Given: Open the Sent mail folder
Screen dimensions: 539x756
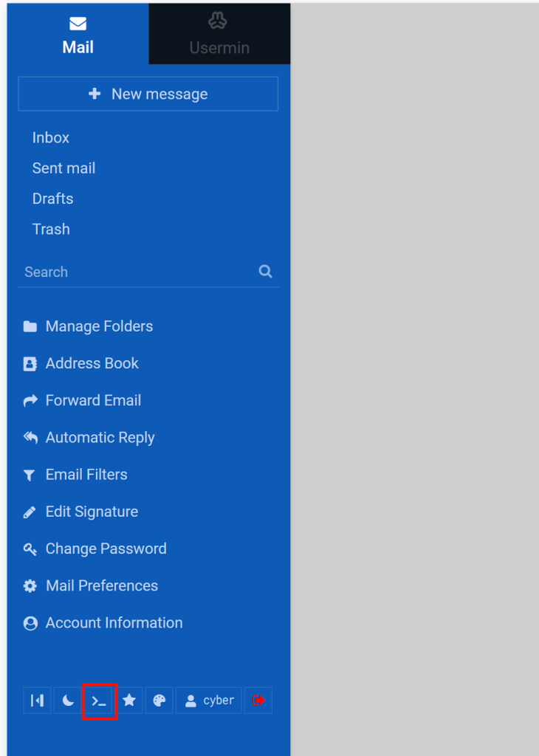Looking at the screenshot, I should [x=63, y=168].
